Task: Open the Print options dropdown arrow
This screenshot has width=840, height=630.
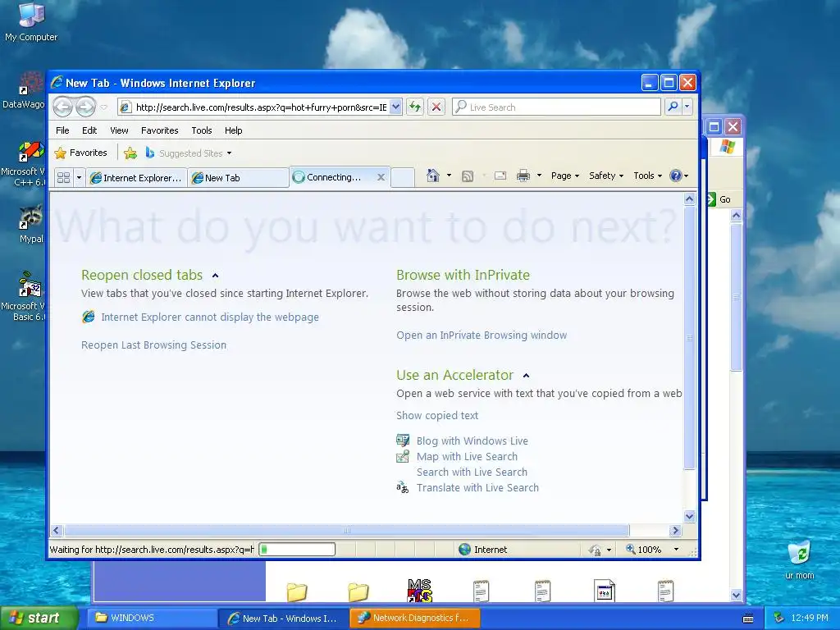Action: coord(539,176)
